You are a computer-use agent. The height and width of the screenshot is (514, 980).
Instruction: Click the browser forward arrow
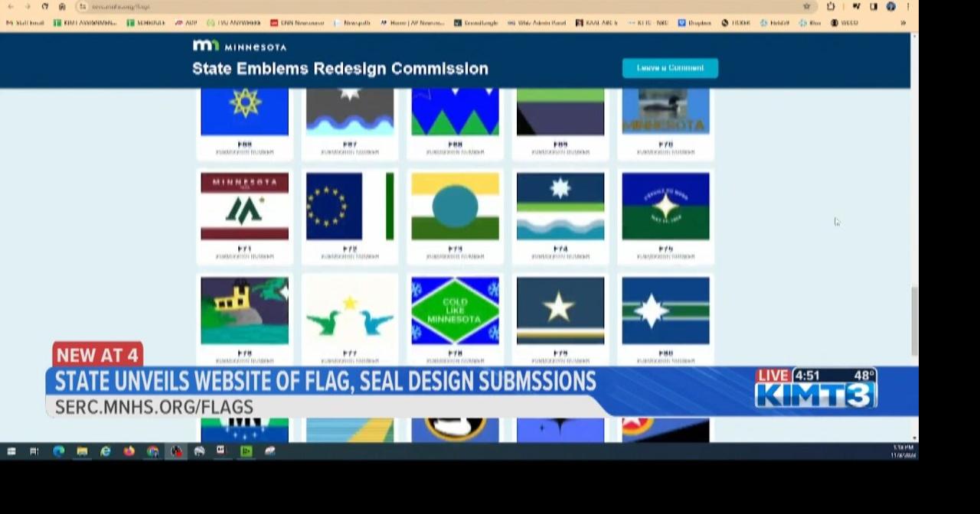point(27,6)
